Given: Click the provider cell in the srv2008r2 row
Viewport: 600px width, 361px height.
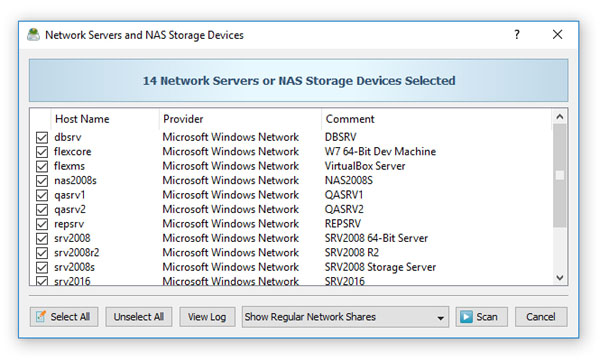Looking at the screenshot, I should (230, 253).
